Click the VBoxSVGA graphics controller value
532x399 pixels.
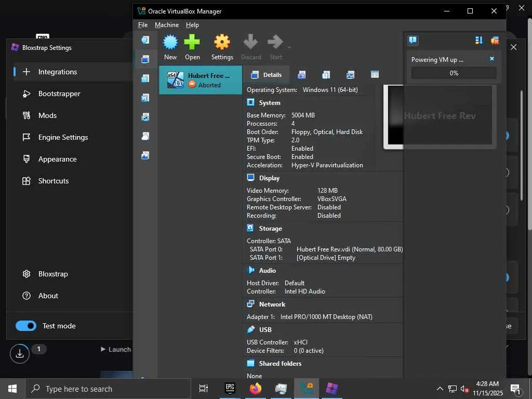[x=331, y=199]
